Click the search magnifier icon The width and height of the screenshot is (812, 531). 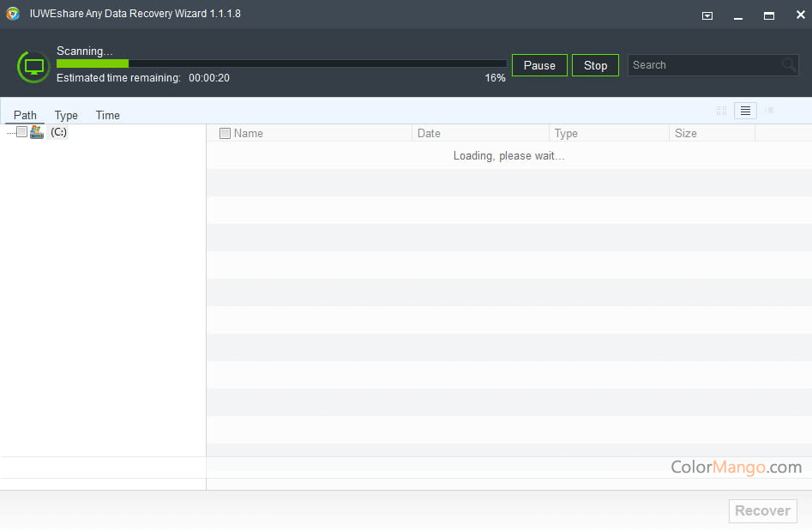pyautogui.click(x=789, y=65)
